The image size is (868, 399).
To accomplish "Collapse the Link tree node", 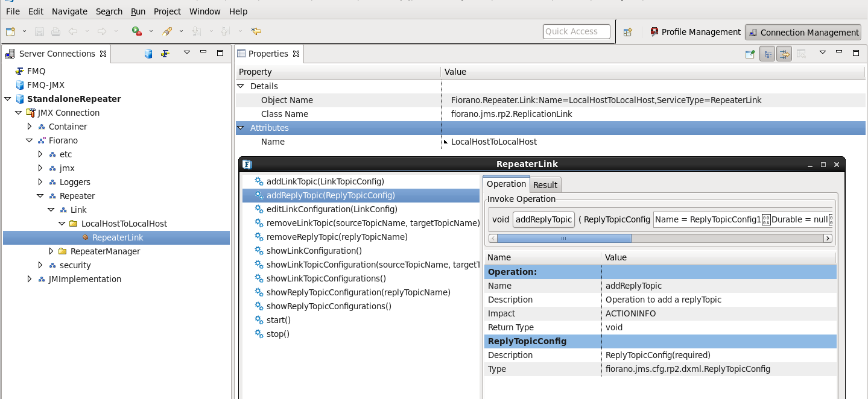I will click(51, 210).
